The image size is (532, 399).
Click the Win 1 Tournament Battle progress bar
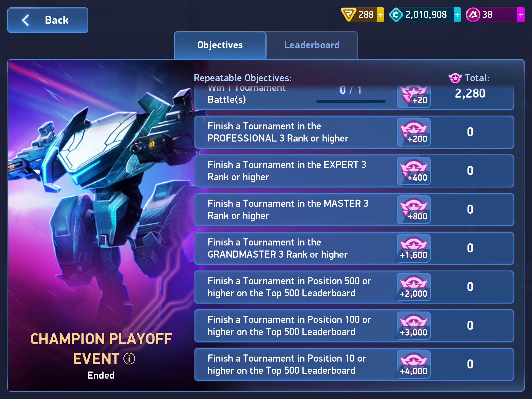(x=351, y=101)
